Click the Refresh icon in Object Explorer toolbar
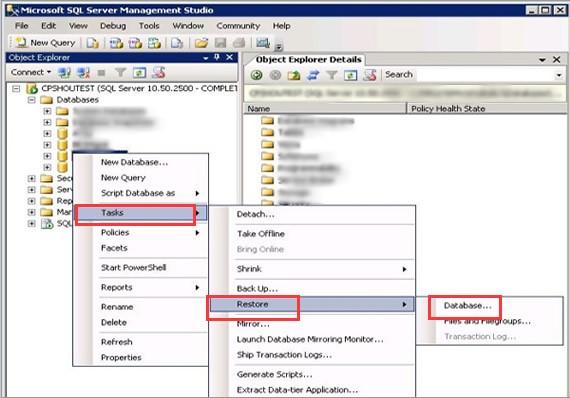 pos(139,72)
